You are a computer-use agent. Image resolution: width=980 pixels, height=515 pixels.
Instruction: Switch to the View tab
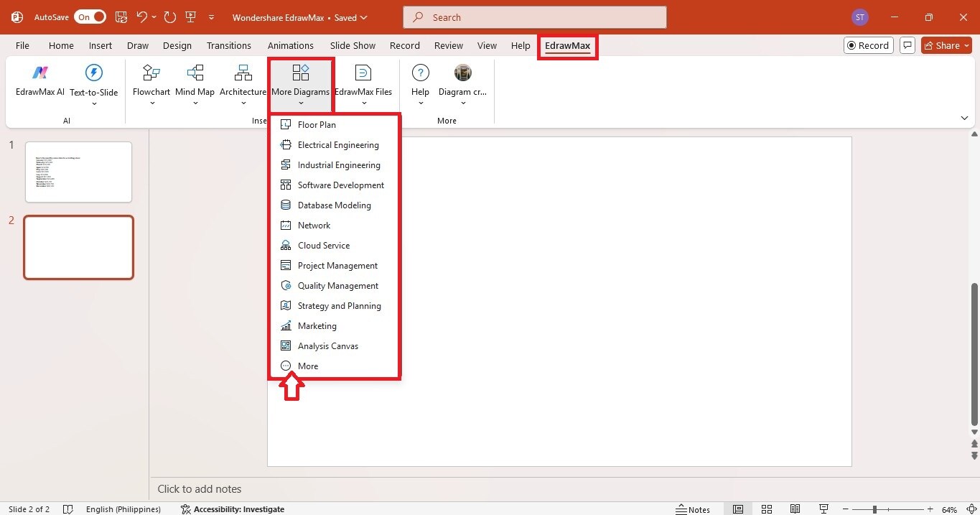point(487,45)
